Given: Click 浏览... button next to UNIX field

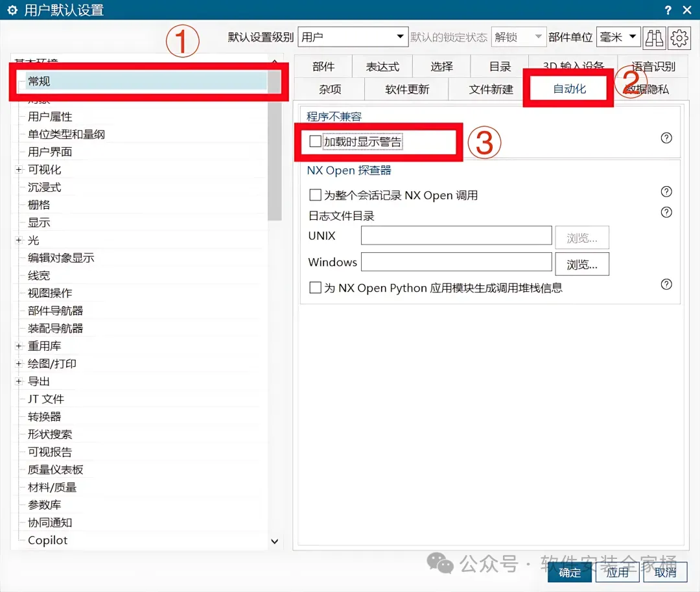Looking at the screenshot, I should coord(581,238).
